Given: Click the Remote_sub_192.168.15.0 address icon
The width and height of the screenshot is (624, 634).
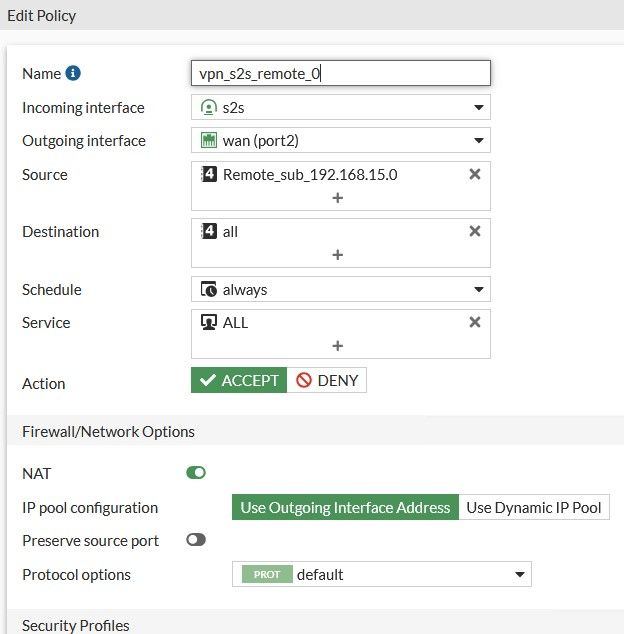Looking at the screenshot, I should 209,174.
